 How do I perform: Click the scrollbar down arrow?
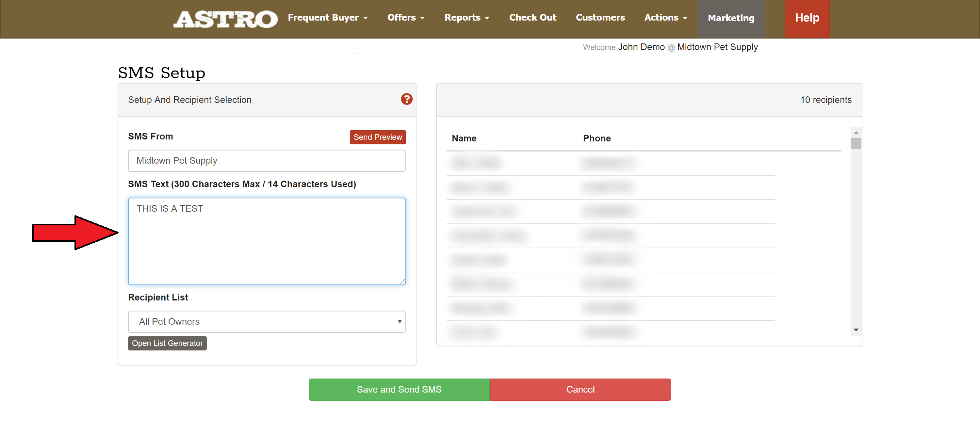click(x=856, y=330)
